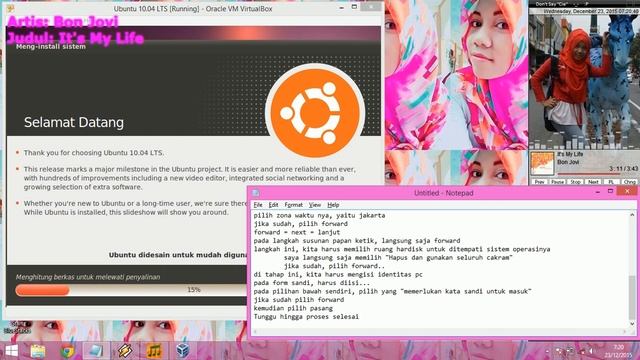This screenshot has width=640, height=360.
Task: Click the song progress bar in player
Action: point(597,174)
